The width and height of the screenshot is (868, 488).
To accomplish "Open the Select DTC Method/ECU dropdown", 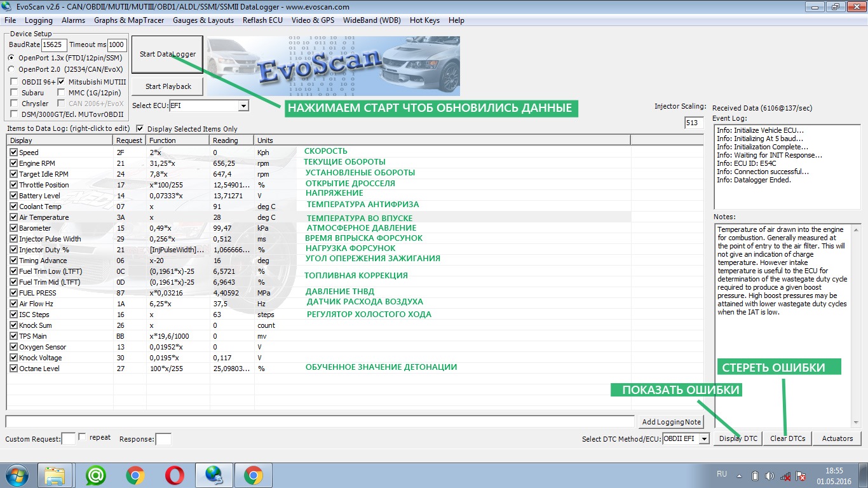I will click(703, 438).
